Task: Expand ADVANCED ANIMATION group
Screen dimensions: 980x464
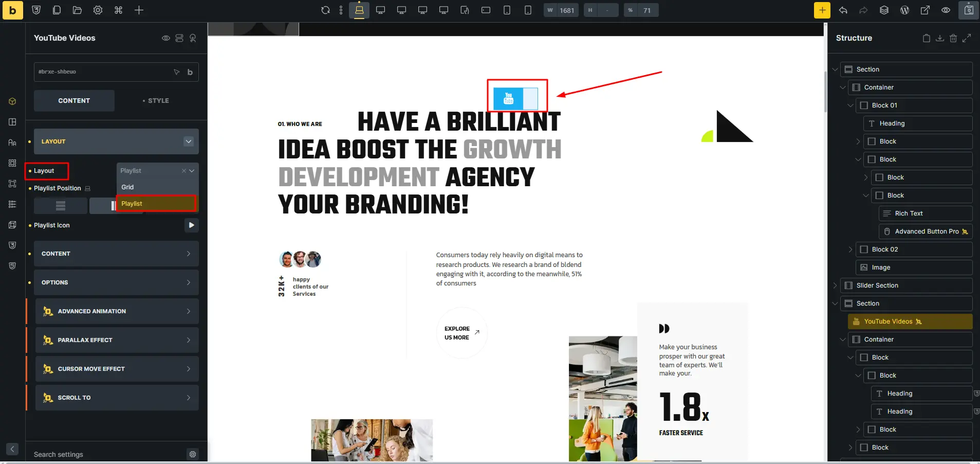Action: click(x=117, y=311)
